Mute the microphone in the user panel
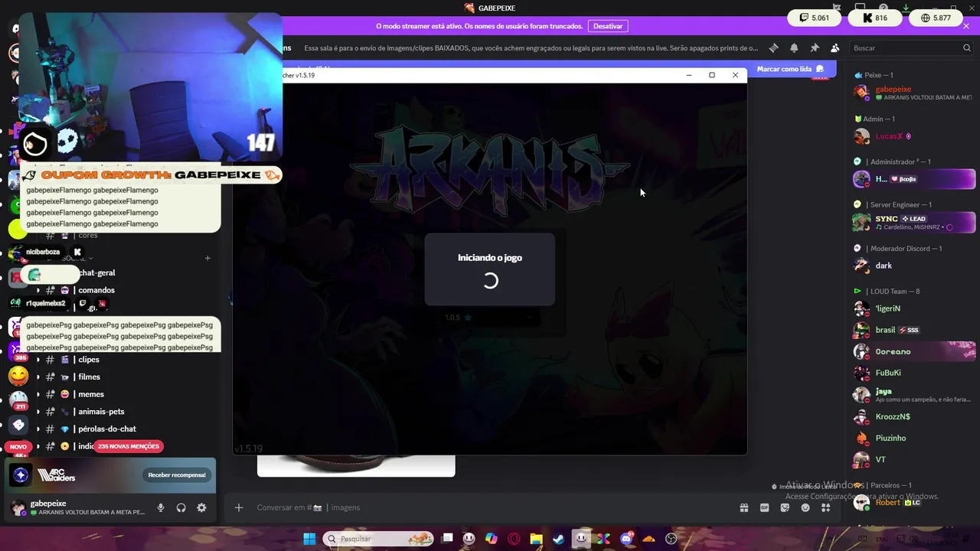The height and width of the screenshot is (551, 980). 161,507
